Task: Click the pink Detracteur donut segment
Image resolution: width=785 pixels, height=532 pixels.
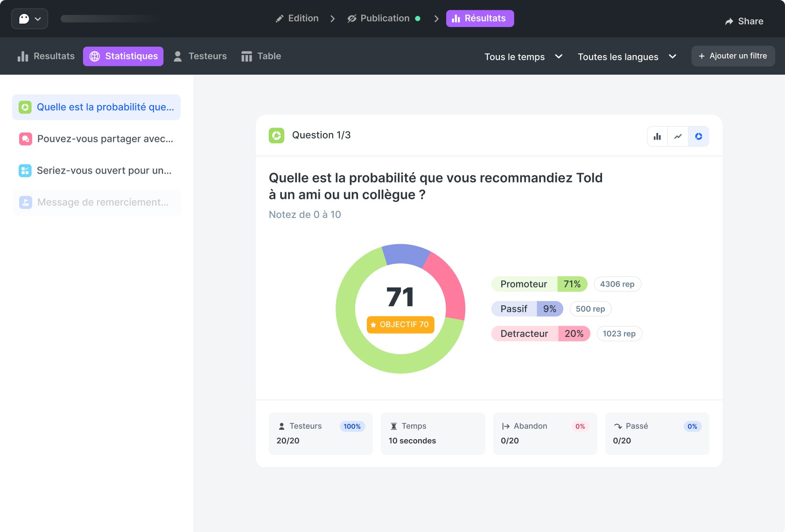Action: pyautogui.click(x=450, y=288)
